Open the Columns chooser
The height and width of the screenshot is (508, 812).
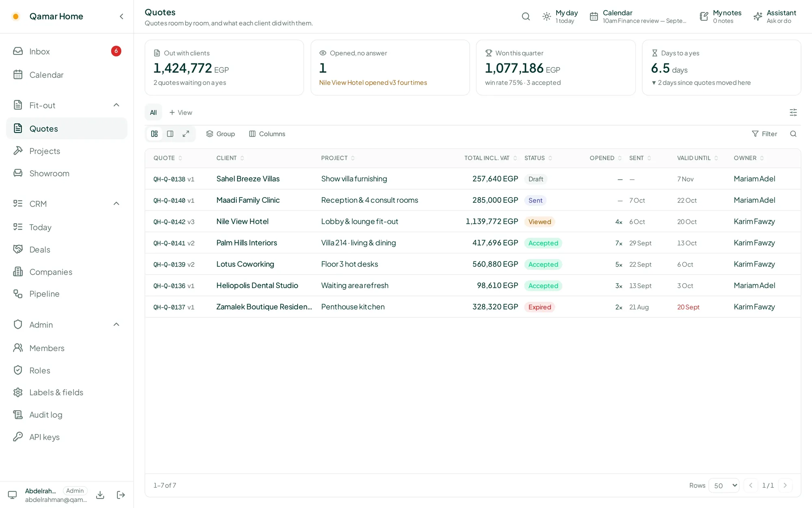pos(267,134)
